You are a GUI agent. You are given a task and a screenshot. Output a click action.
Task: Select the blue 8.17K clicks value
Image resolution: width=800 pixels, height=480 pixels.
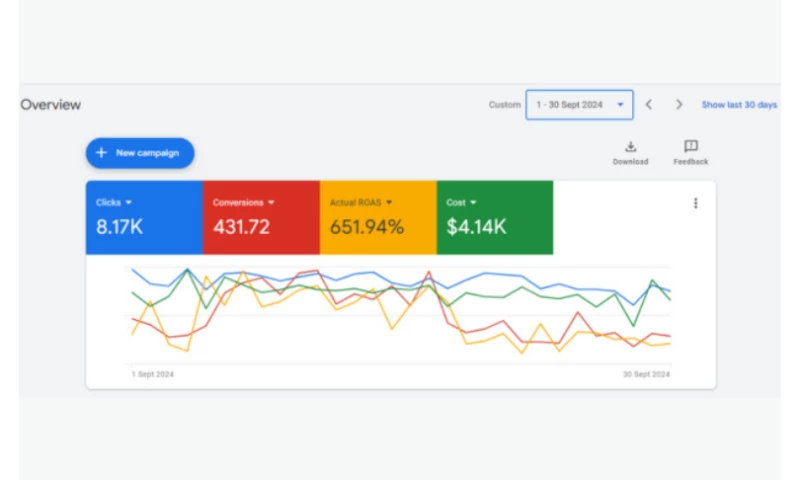(120, 227)
